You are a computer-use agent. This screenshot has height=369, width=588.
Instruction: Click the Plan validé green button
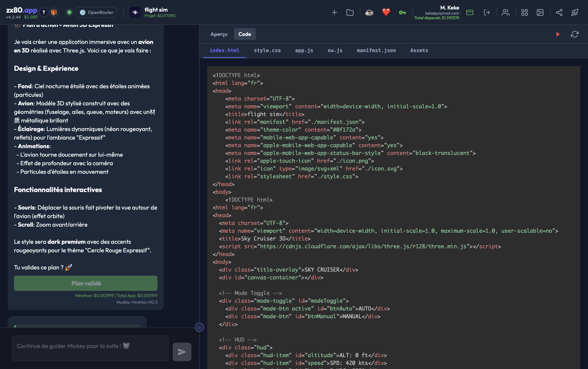[x=86, y=283]
